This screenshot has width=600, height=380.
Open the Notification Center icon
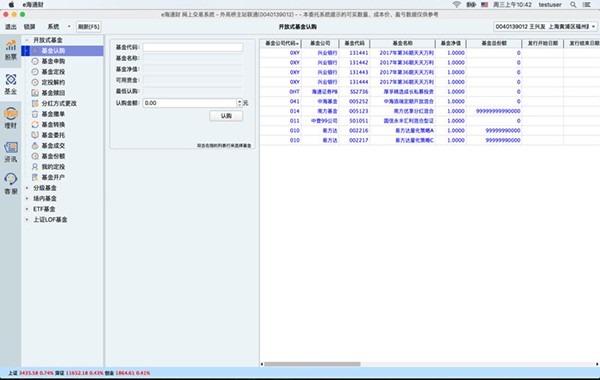pos(587,5)
